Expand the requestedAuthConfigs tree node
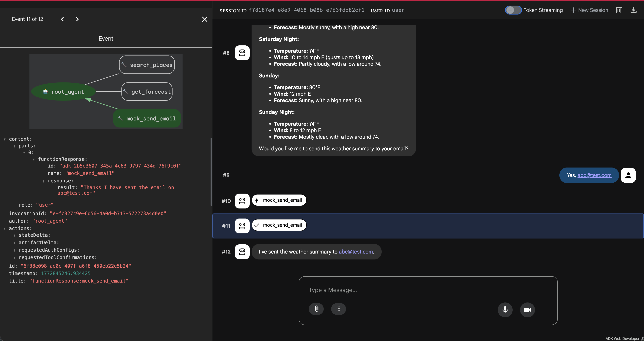Viewport: 644px width, 341px height. tap(15, 250)
